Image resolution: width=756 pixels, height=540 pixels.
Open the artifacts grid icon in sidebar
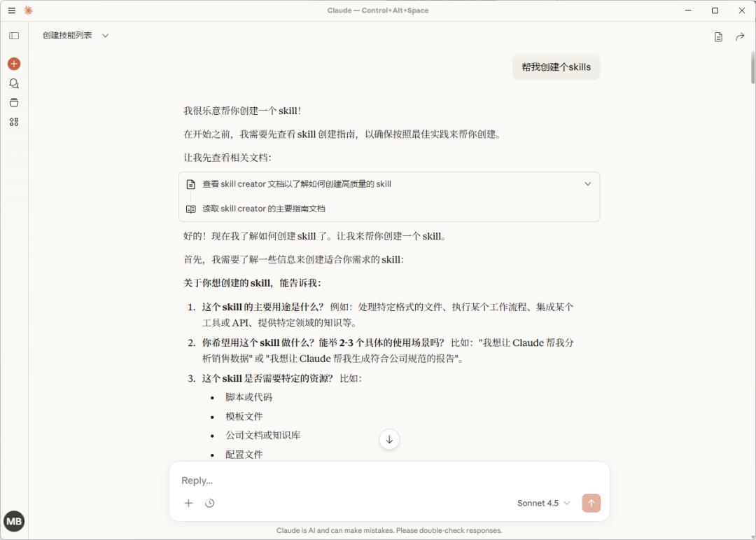14,122
